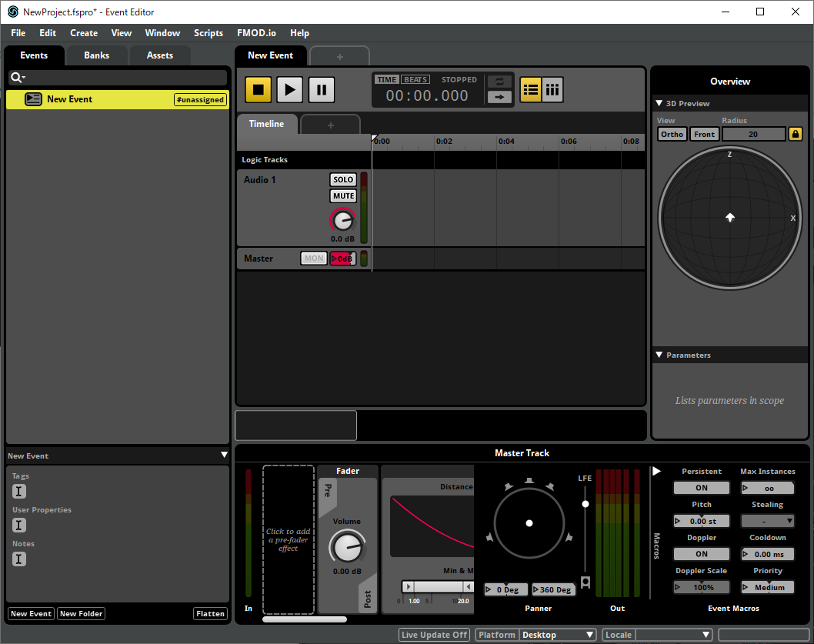Screen dimensions: 814x644
Task: Click the Flatten button
Action: point(210,613)
